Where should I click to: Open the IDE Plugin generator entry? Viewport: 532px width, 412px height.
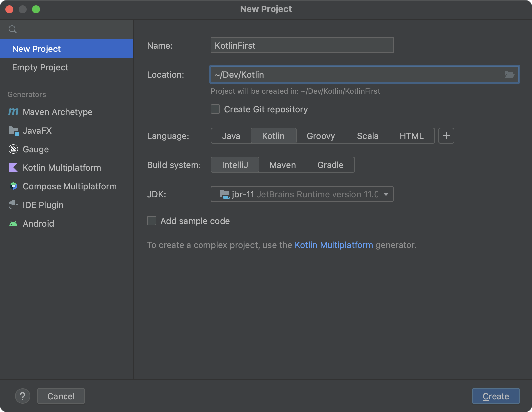[66, 205]
